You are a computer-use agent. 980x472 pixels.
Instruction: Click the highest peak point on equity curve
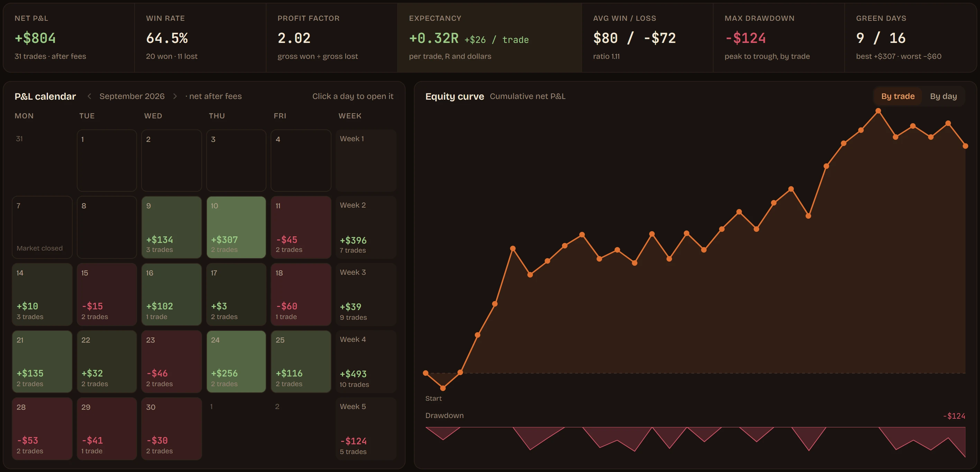pyautogui.click(x=878, y=111)
